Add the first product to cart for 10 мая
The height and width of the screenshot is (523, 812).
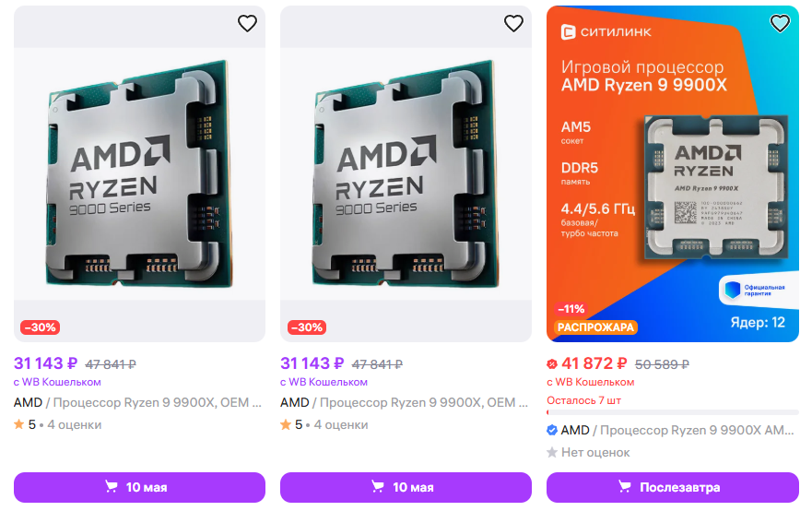pos(139,487)
